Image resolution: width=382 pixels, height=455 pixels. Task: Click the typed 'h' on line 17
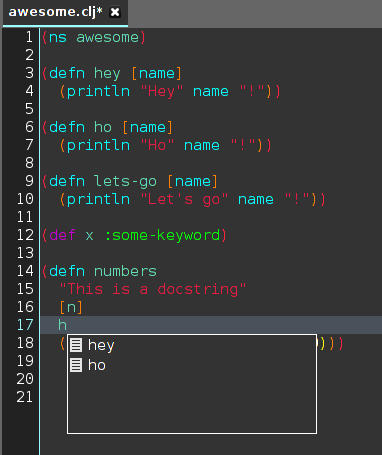[x=62, y=325]
